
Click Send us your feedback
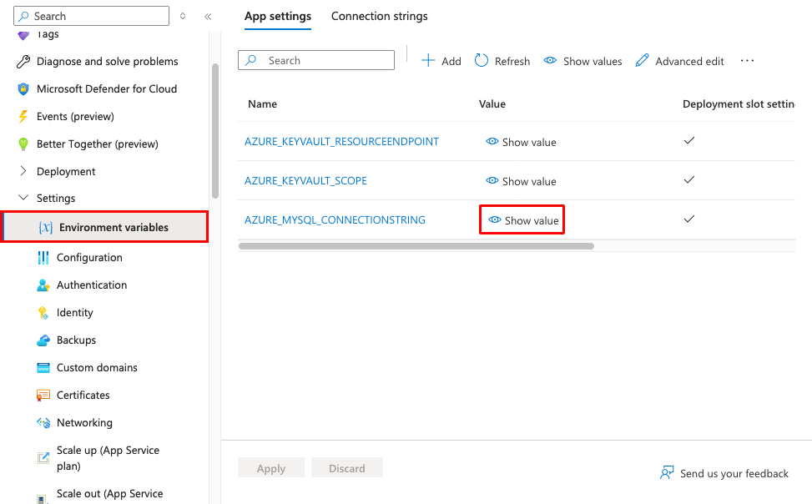tap(724, 473)
